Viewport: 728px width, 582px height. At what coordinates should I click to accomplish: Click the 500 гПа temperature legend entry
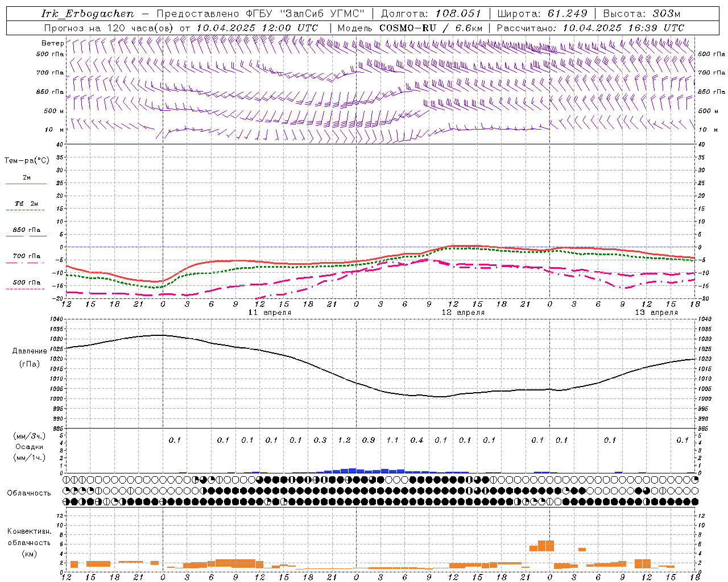(26, 282)
